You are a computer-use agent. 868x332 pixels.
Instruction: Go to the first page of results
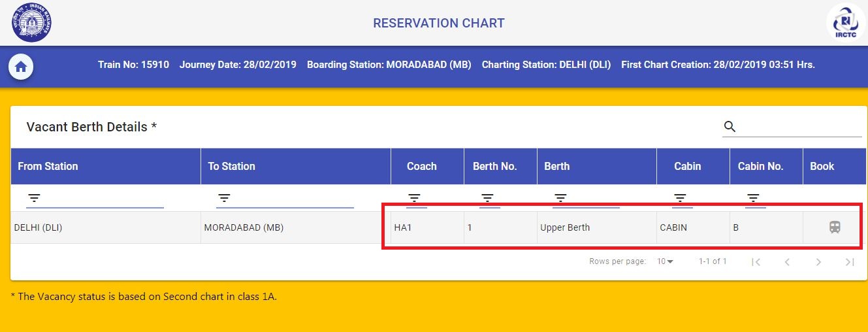pos(756,262)
